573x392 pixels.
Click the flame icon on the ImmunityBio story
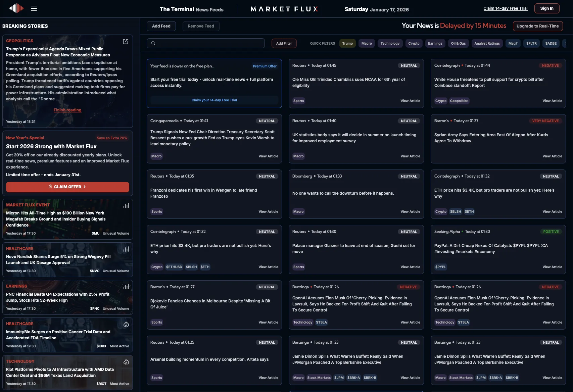click(126, 324)
